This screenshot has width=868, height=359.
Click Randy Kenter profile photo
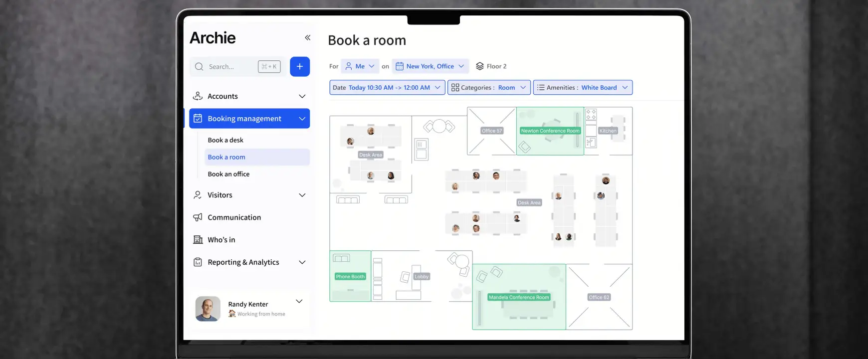click(x=208, y=309)
